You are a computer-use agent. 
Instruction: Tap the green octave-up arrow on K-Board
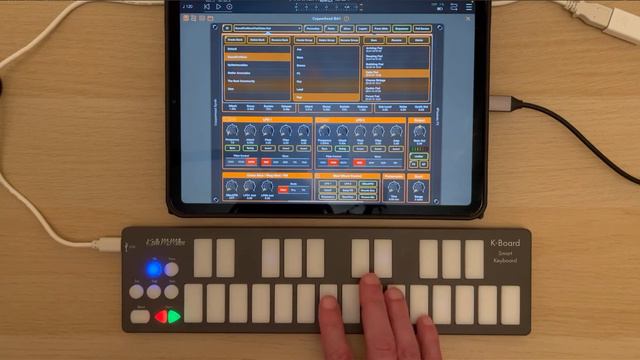[x=174, y=317]
